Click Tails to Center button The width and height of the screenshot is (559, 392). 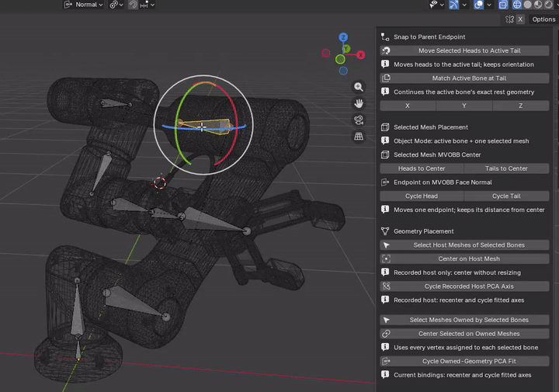pyautogui.click(x=506, y=168)
